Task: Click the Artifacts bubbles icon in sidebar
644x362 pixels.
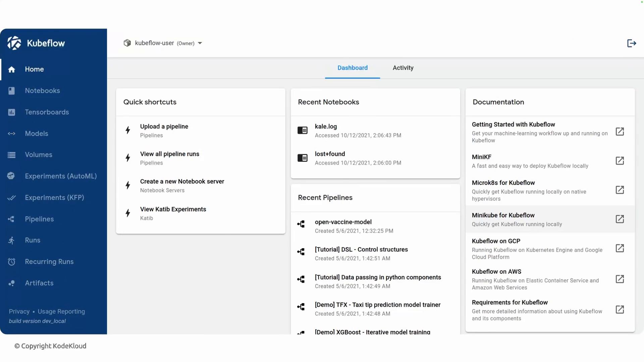Action: [x=12, y=283]
